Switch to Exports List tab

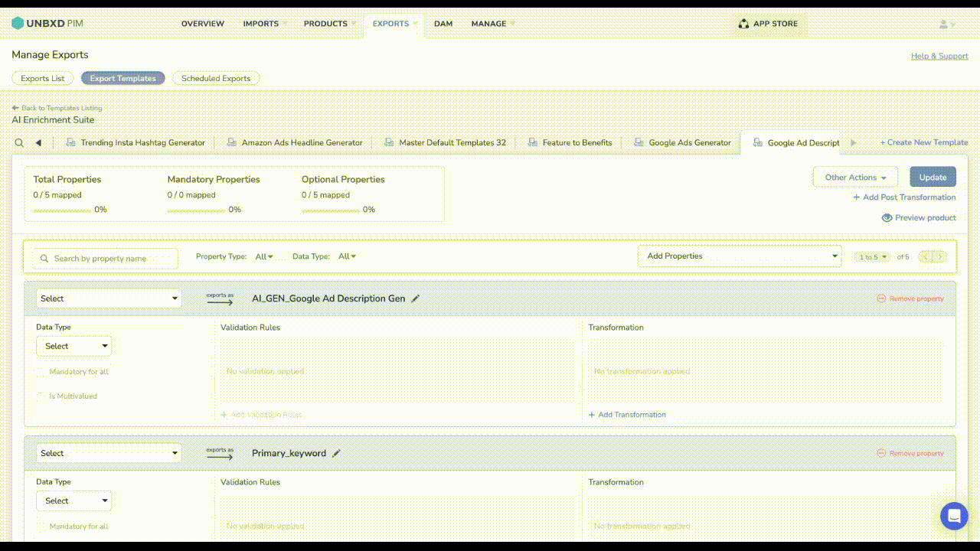click(43, 78)
